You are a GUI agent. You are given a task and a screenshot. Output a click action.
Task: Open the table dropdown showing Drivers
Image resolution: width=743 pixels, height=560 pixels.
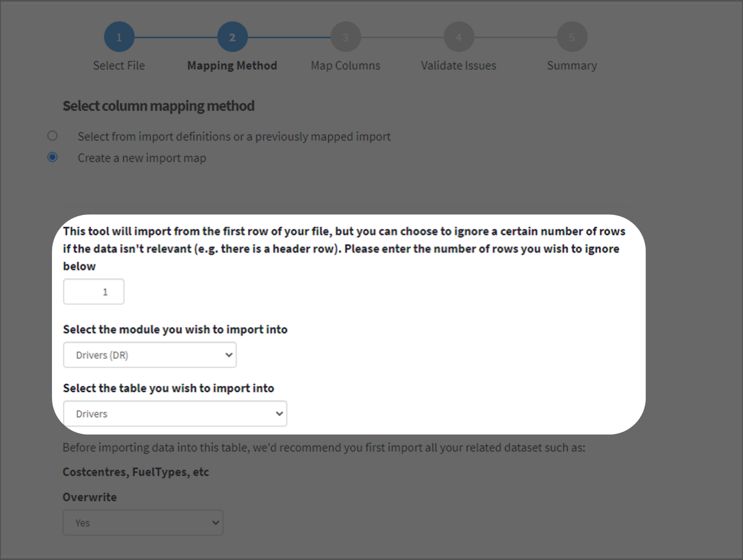pyautogui.click(x=175, y=414)
